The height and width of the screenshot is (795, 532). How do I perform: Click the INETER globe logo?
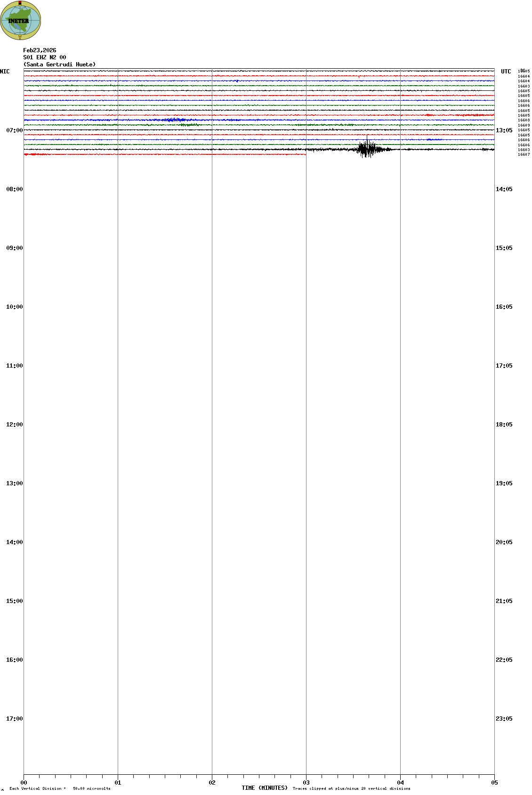click(20, 20)
